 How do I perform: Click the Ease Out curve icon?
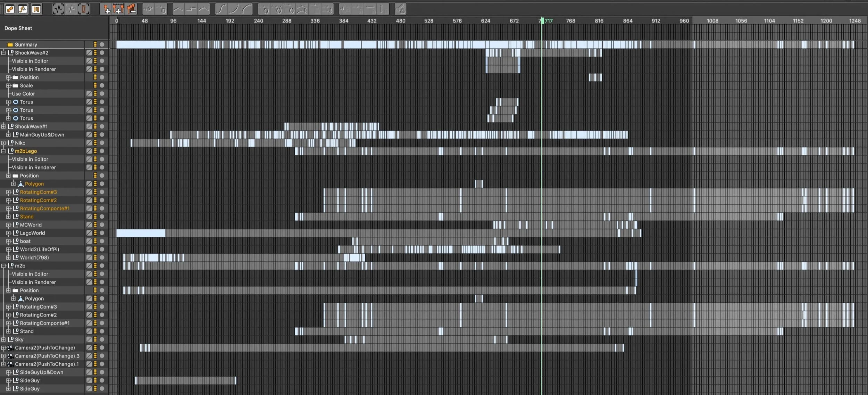pyautogui.click(x=247, y=9)
